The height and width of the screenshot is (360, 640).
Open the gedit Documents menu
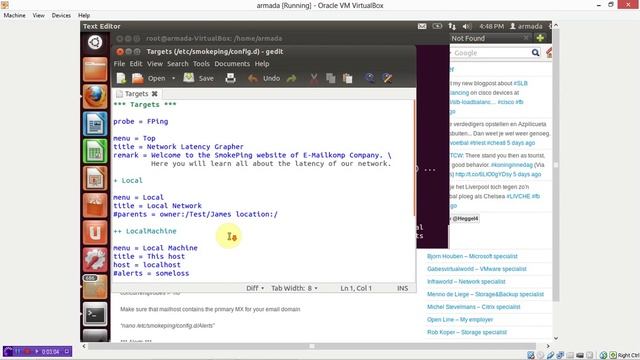point(232,64)
